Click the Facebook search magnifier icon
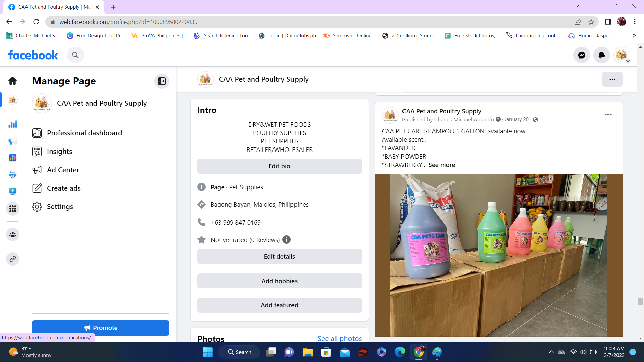The width and height of the screenshot is (644, 362). [x=75, y=55]
